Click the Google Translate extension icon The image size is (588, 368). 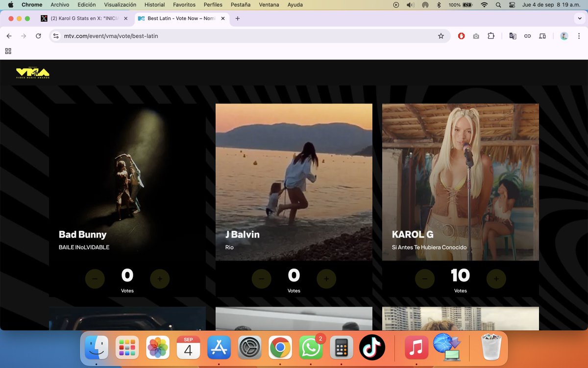tap(513, 36)
